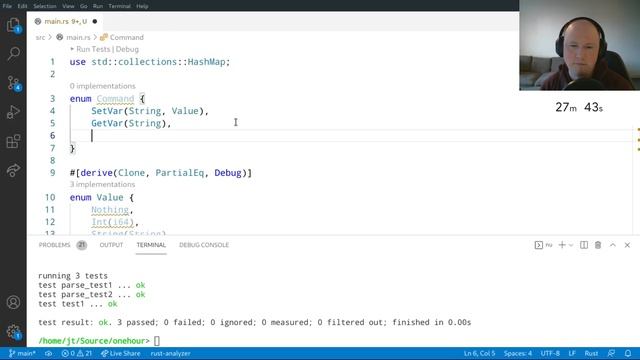Change end of line sequence LF
Image resolution: width=640 pixels, height=360 pixels.
pos(572,353)
